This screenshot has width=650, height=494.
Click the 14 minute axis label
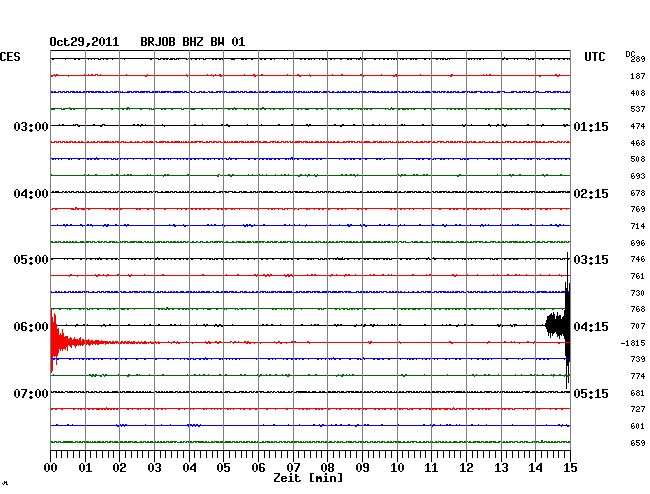536,468
